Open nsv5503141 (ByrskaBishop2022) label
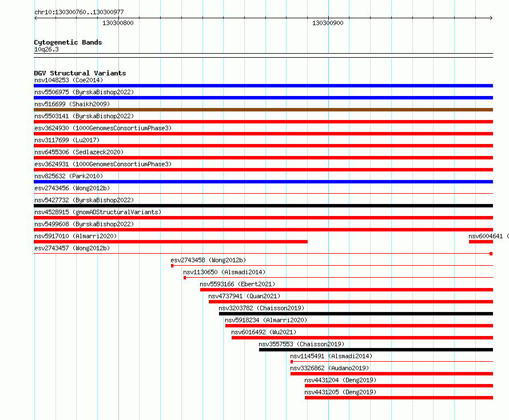 [x=84, y=116]
